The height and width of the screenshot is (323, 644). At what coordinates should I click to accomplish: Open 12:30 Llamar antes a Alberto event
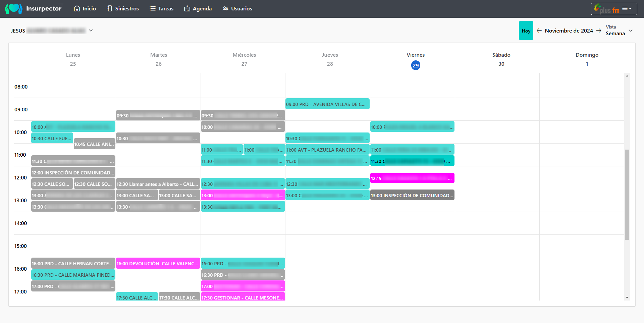[158, 184]
